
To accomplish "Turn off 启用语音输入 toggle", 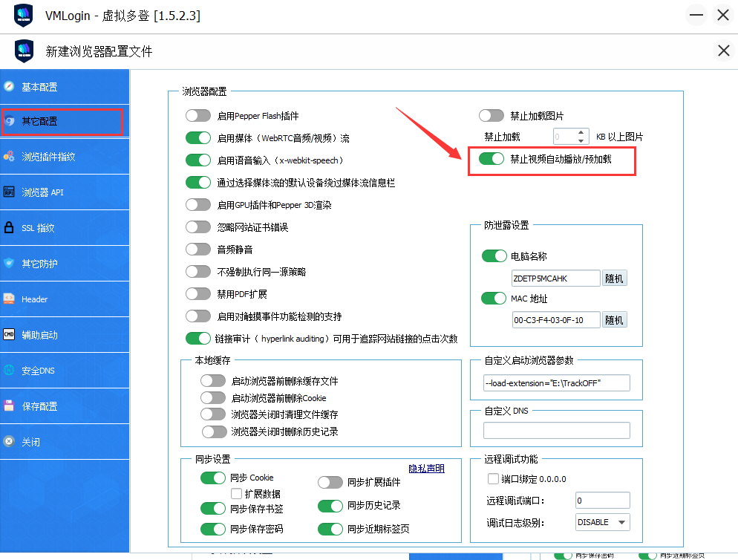I will [198, 160].
